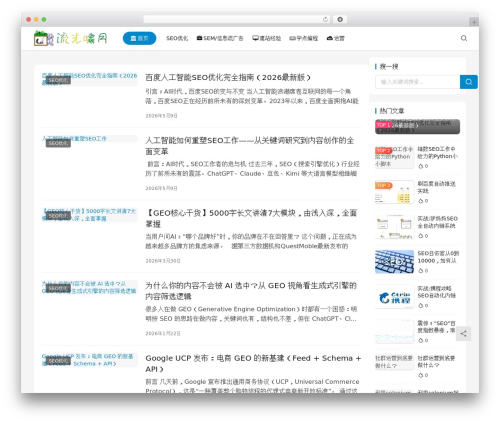Screen dimensions: 500x423
Task: Open hot article about Python 小脚本 title
Action: 438,153
